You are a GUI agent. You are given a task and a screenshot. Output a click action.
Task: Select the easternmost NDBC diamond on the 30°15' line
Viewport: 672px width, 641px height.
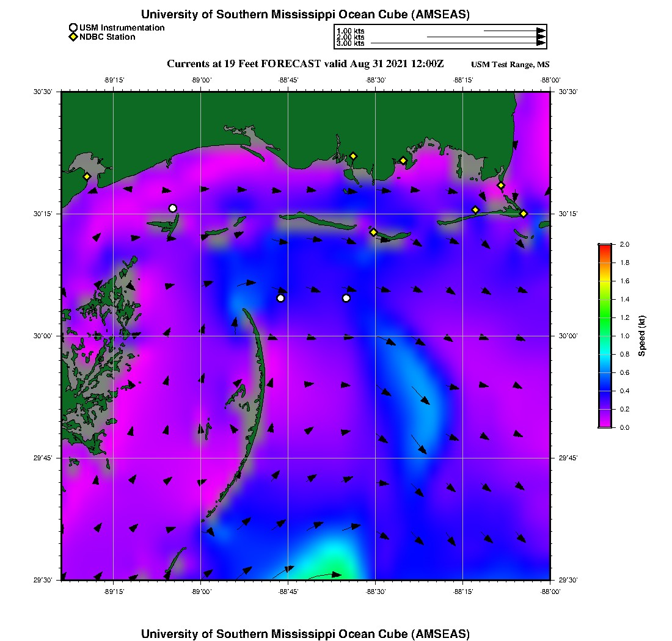(524, 214)
